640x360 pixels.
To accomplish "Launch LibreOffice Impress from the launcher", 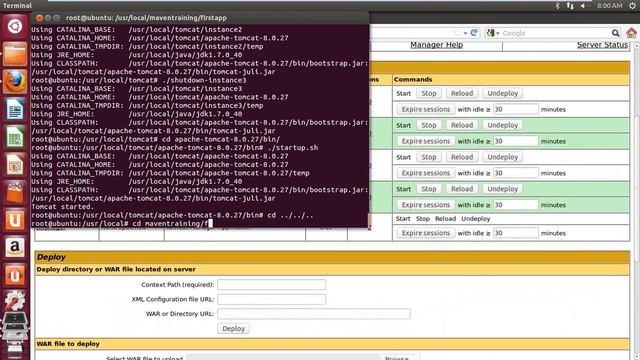I will 15,164.
